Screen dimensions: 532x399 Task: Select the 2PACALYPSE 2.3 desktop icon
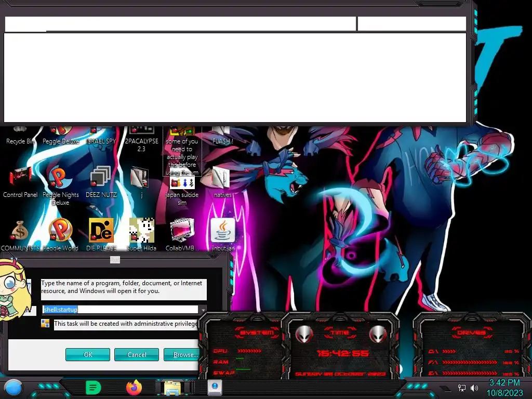click(141, 140)
